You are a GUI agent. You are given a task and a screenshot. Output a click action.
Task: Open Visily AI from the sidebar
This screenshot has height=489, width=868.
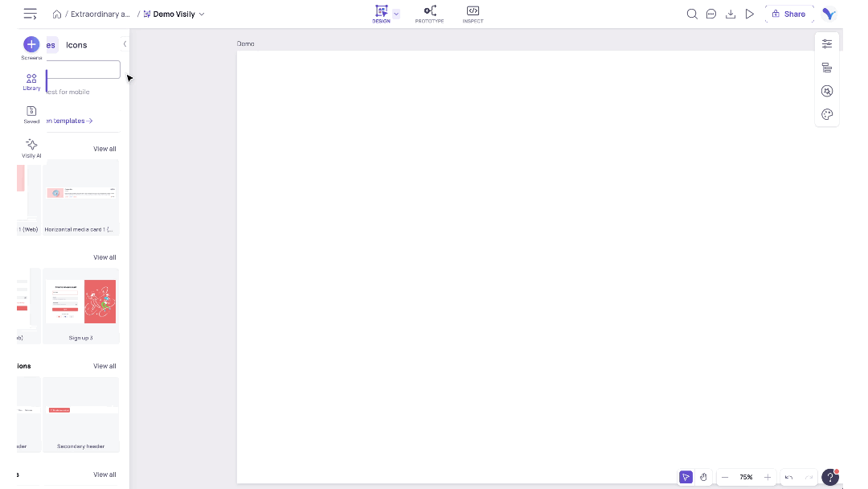point(31,146)
